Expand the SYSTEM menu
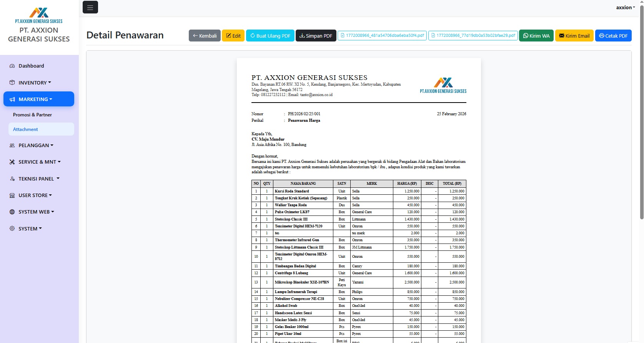The width and height of the screenshot is (644, 343). 39,229
